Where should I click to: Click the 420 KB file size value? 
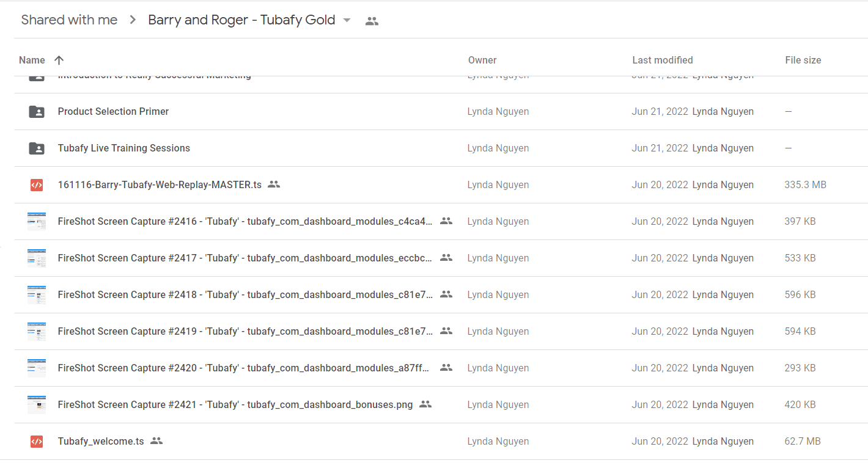click(800, 404)
